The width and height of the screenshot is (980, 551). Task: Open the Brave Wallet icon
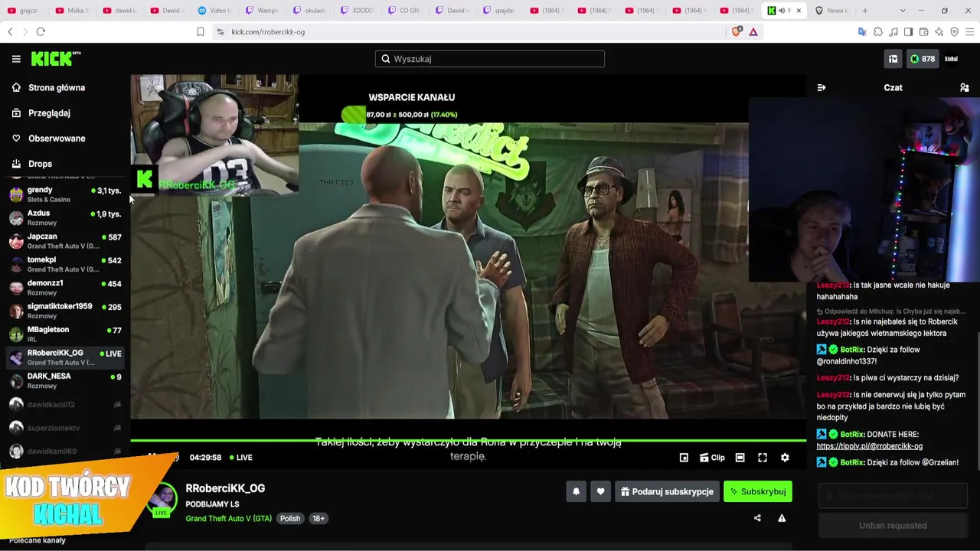(x=924, y=32)
